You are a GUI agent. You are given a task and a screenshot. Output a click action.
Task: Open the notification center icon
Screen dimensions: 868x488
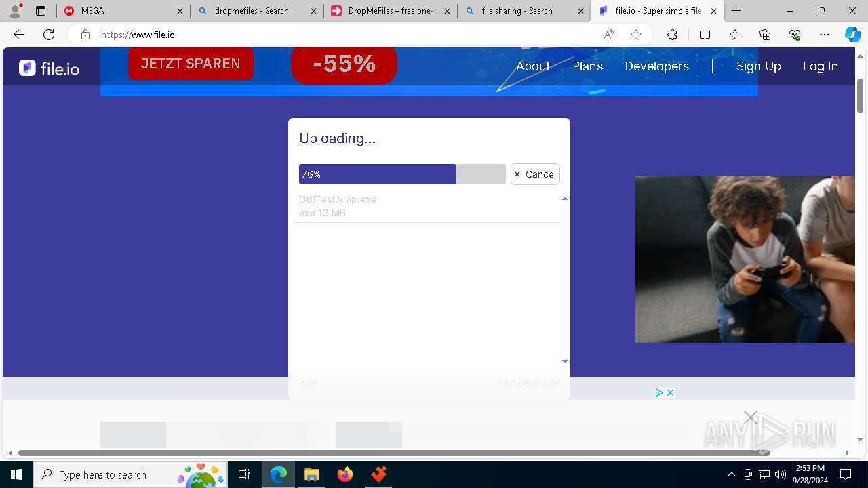pos(846,474)
